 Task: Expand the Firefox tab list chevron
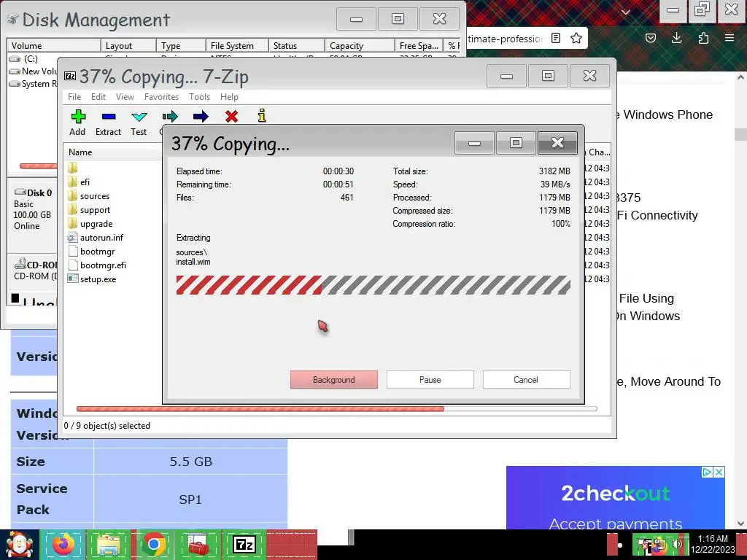626,12
